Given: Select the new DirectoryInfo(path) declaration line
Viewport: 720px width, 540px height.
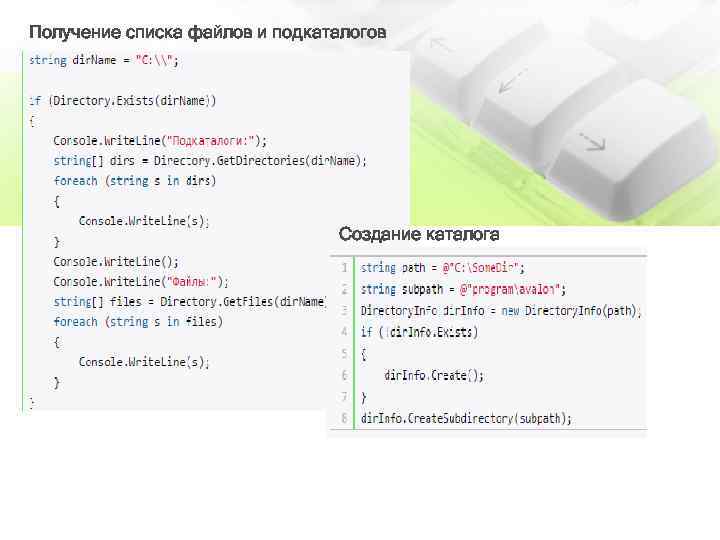Looking at the screenshot, I should coord(501,311).
